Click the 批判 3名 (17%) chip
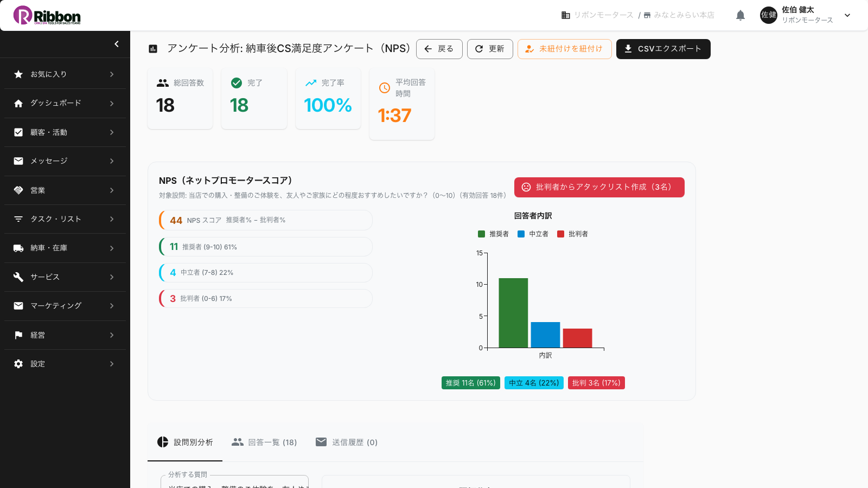This screenshot has width=868, height=488. click(x=596, y=383)
